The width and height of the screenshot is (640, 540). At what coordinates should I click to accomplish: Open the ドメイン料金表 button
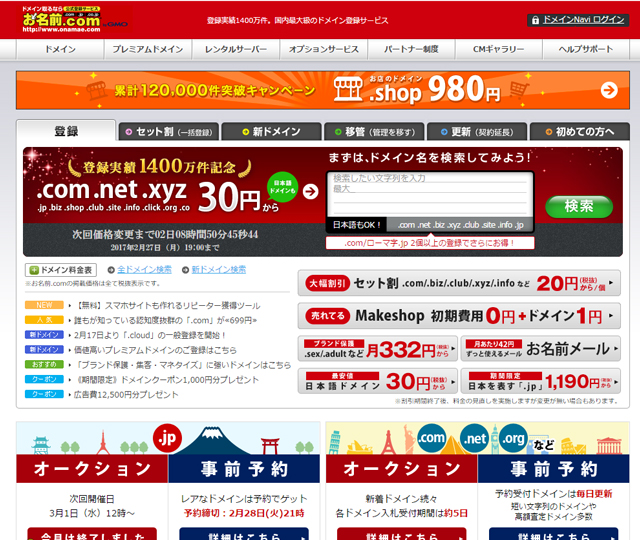61,270
